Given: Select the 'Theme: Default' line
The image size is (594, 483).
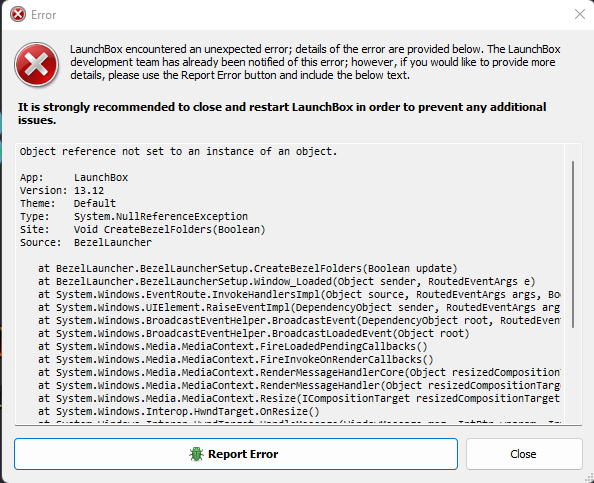Looking at the screenshot, I should [68, 203].
